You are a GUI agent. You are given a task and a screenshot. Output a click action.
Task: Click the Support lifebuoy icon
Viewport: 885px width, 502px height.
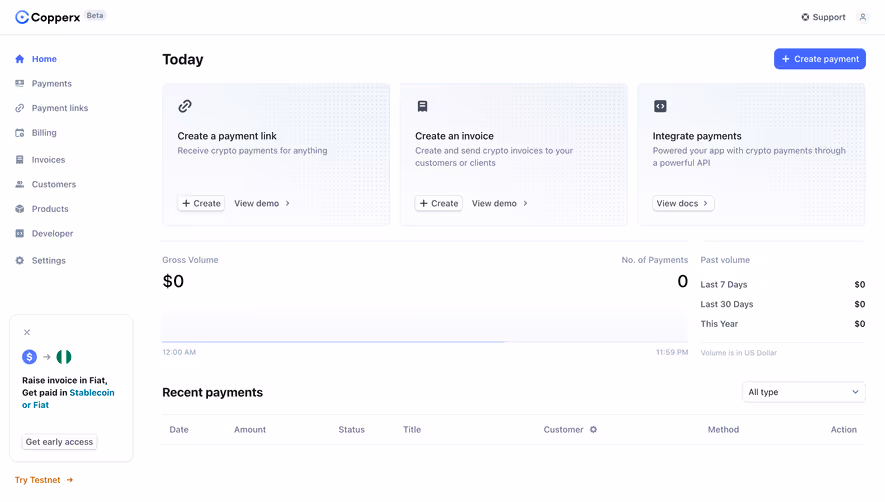tap(805, 17)
